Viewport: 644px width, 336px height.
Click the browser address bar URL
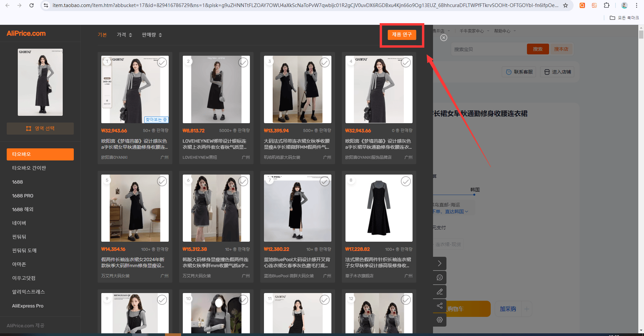305,5
